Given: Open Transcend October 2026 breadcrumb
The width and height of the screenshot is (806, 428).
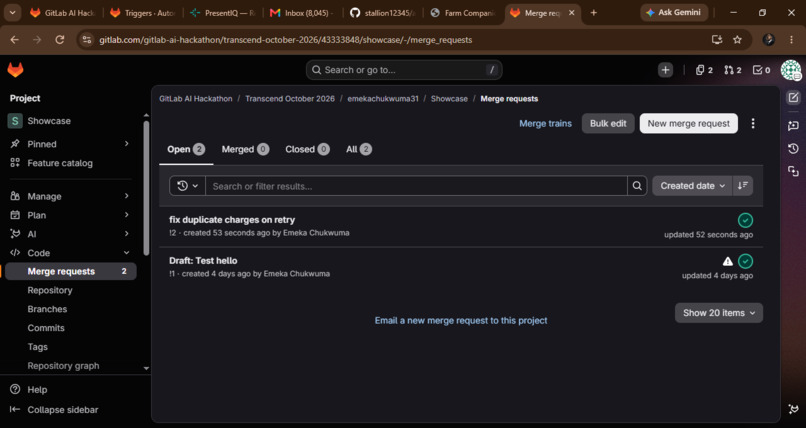Looking at the screenshot, I should pos(290,99).
